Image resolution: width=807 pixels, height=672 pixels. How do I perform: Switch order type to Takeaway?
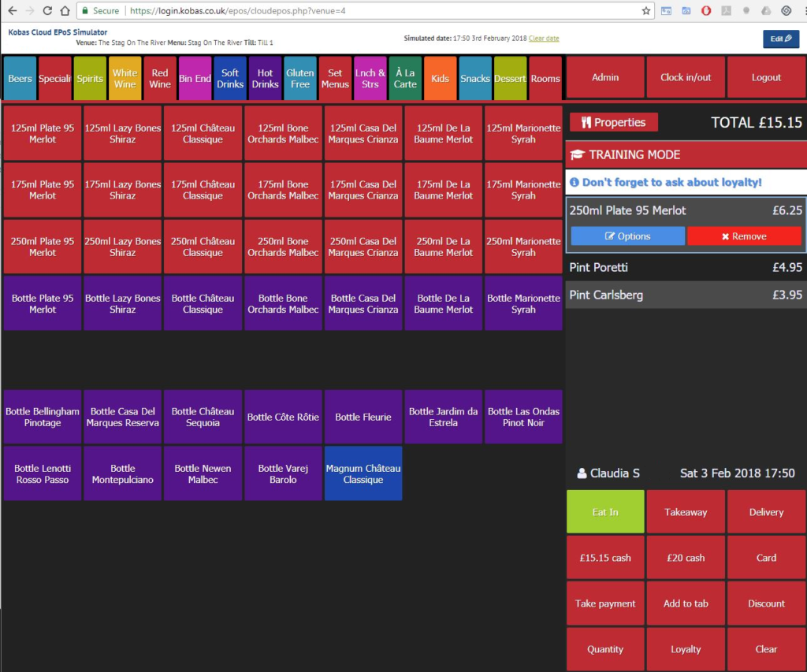686,511
